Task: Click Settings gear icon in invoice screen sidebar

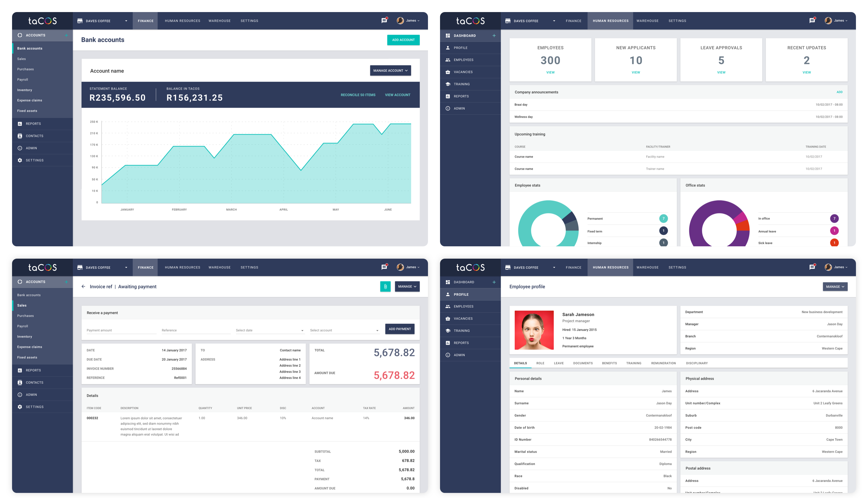Action: 20,407
